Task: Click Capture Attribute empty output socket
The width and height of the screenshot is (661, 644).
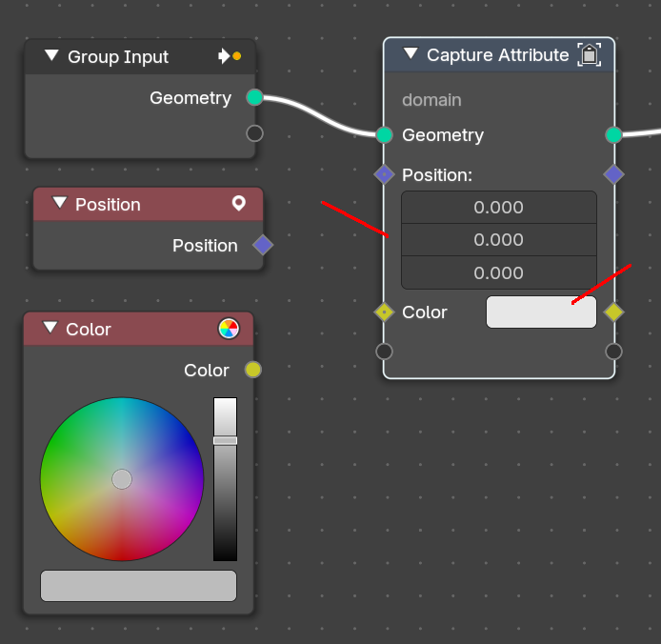Action: point(613,352)
